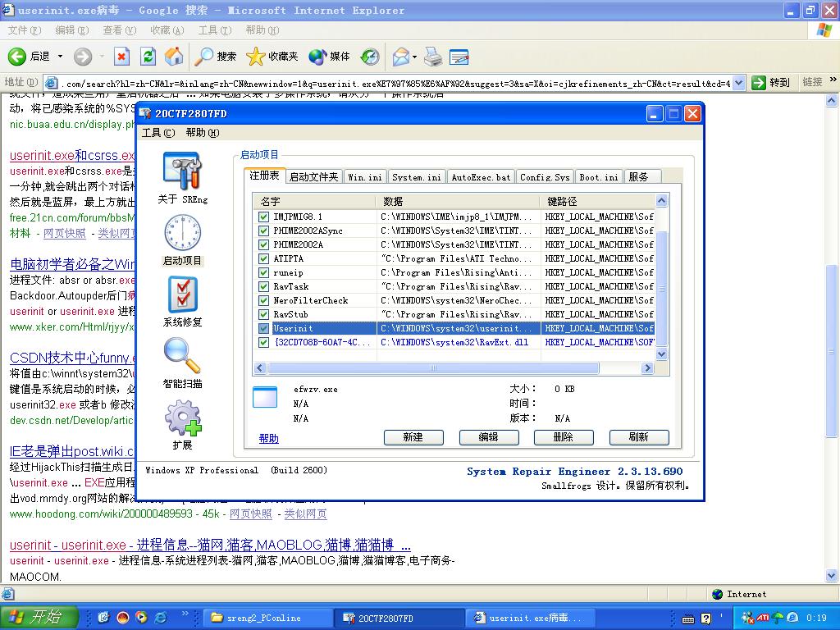
Task: Click the IE Print icon
Action: (x=433, y=57)
